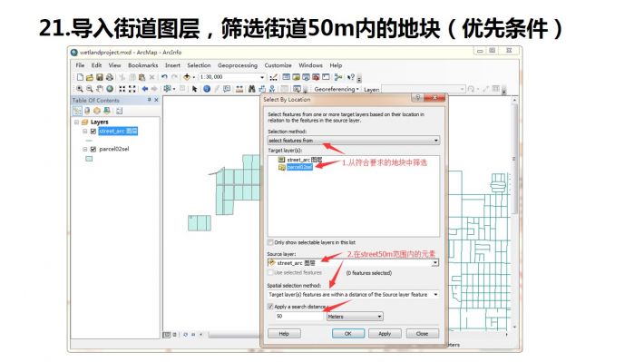Image resolution: width=644 pixels, height=362 pixels.
Task: Toggle the parcel02sel layer checkbox
Action: pyautogui.click(x=93, y=149)
